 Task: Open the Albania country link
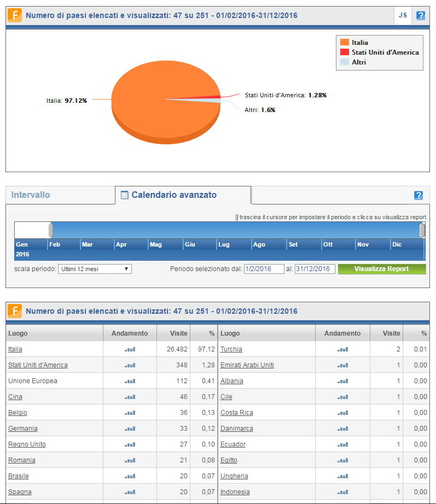coord(231,381)
